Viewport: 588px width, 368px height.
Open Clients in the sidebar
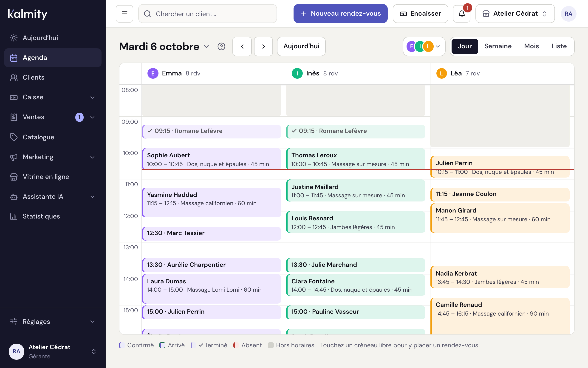click(53, 78)
